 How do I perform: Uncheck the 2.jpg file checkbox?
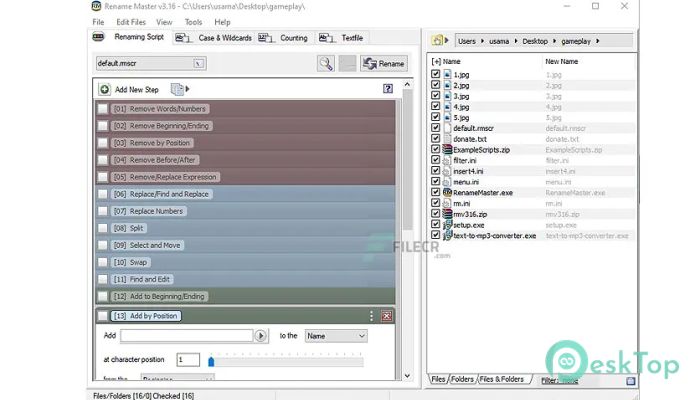point(436,85)
